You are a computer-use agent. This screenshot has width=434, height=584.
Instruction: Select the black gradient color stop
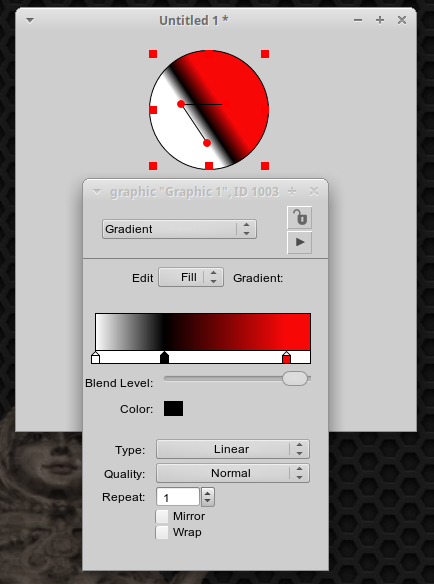point(164,358)
